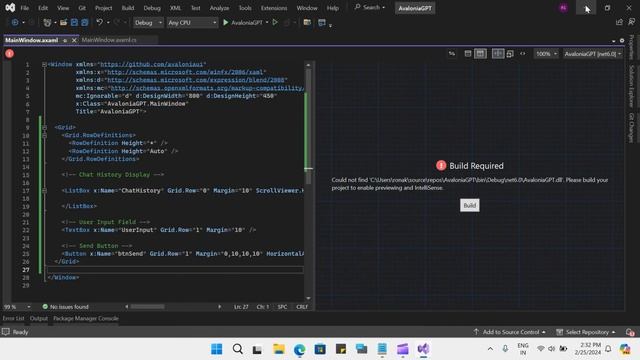640x360 pixels.
Task: Open the Package Manager Console tab
Action: coord(86,318)
